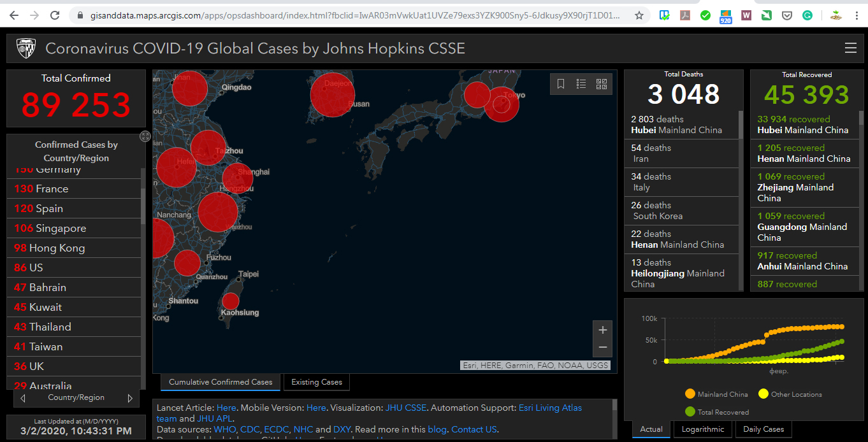
Task: Toggle Mainland China series in chart legend
Action: click(x=716, y=394)
